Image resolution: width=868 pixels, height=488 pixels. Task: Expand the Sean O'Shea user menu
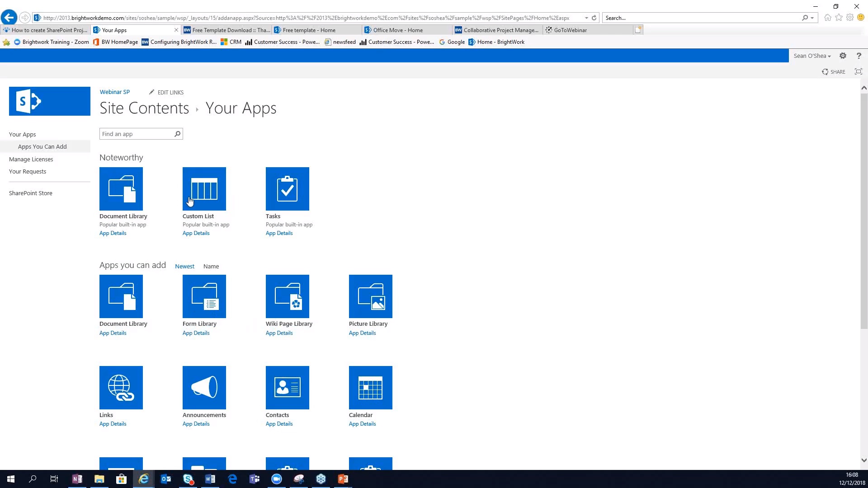[x=812, y=56]
